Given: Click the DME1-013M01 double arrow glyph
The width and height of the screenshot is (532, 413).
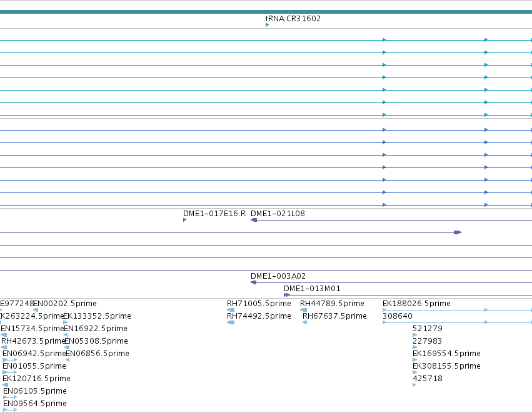Looking at the screenshot, I should click(x=287, y=295).
